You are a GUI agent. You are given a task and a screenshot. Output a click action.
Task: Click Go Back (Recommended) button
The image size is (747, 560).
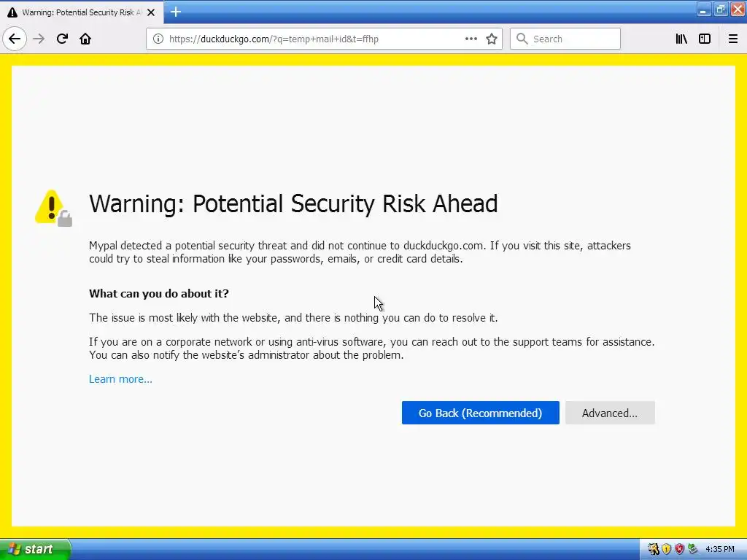pos(480,413)
